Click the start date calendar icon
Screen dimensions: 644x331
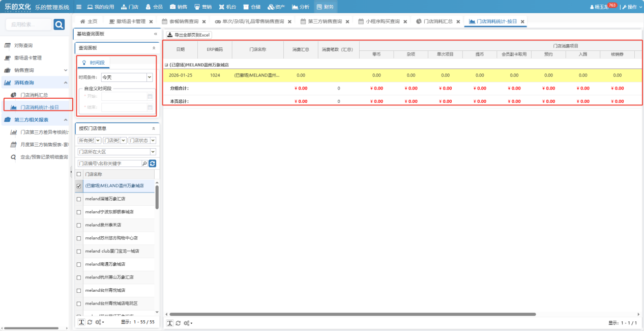tap(150, 96)
